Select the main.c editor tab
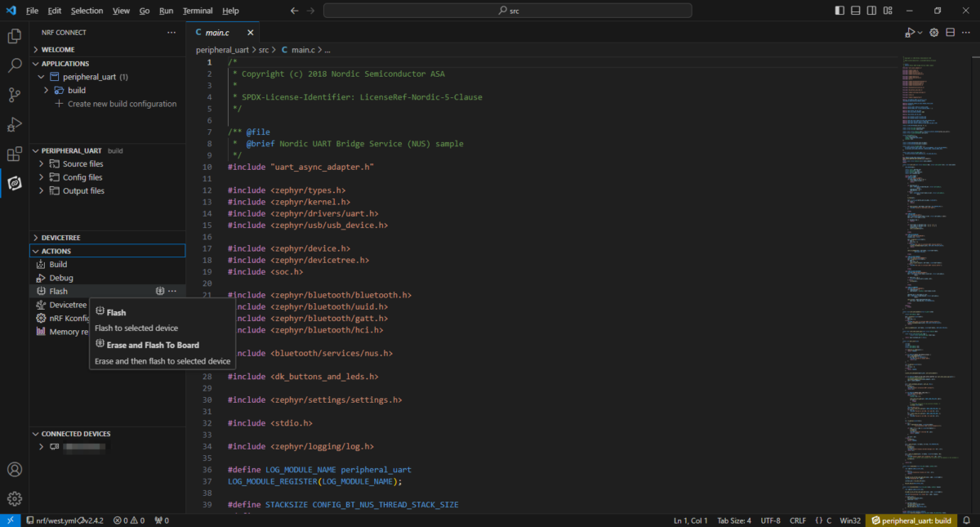Image resolution: width=980 pixels, height=527 pixels. tap(217, 33)
